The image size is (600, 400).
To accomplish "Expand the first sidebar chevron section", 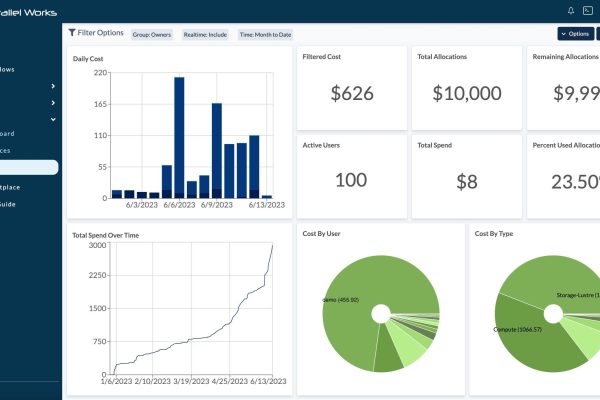I will coord(53,86).
